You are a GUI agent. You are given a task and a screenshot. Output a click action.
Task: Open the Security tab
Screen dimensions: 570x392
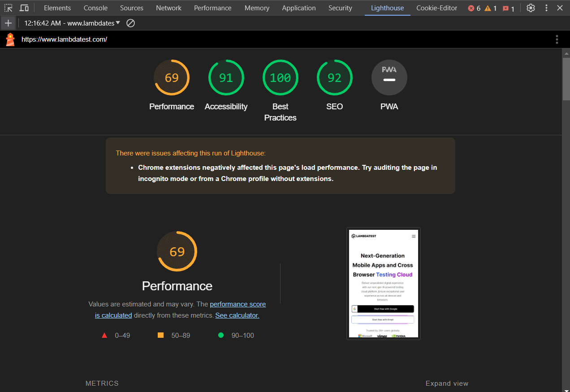(x=340, y=8)
